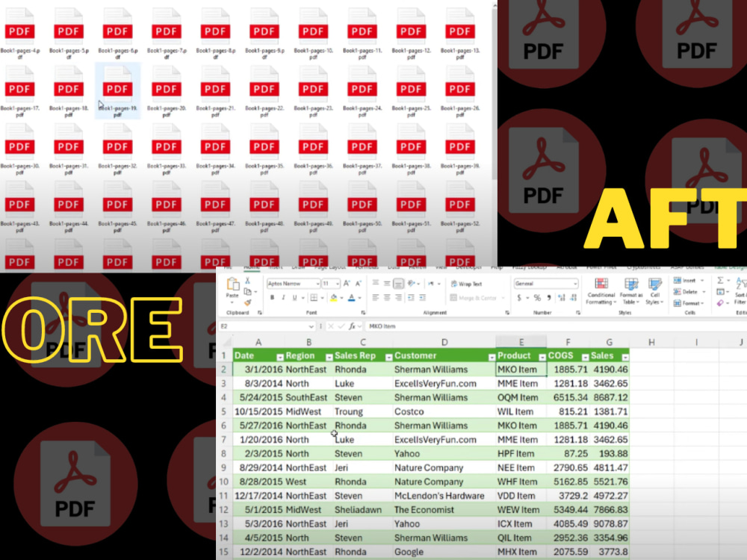Click Increase Decimal icon
The image size is (747, 560).
tap(562, 298)
